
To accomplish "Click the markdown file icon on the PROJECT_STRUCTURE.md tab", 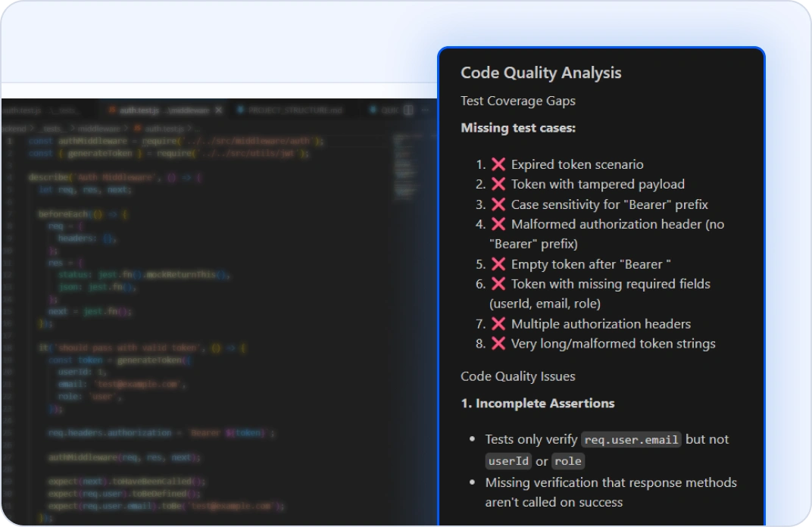I will click(x=241, y=111).
